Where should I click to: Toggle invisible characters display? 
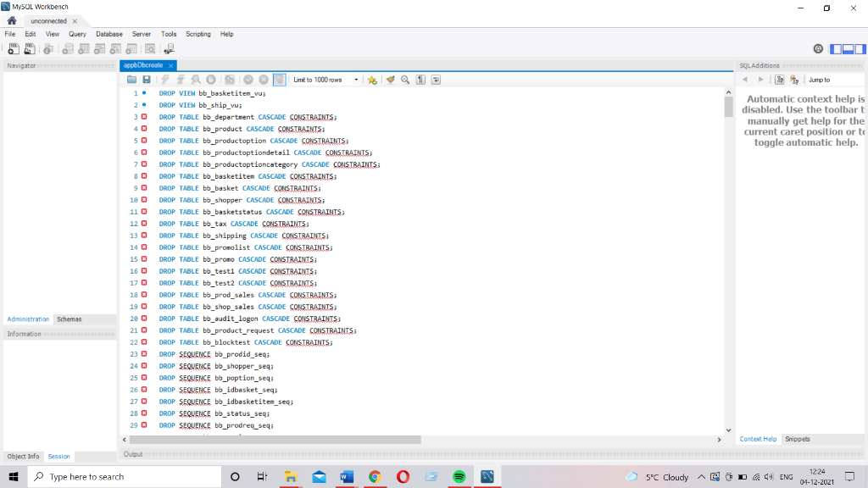point(420,80)
